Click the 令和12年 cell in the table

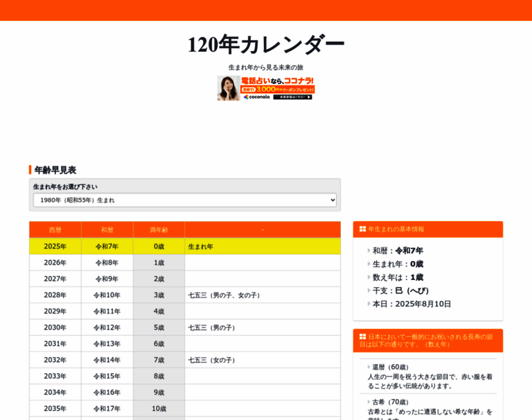107,328
